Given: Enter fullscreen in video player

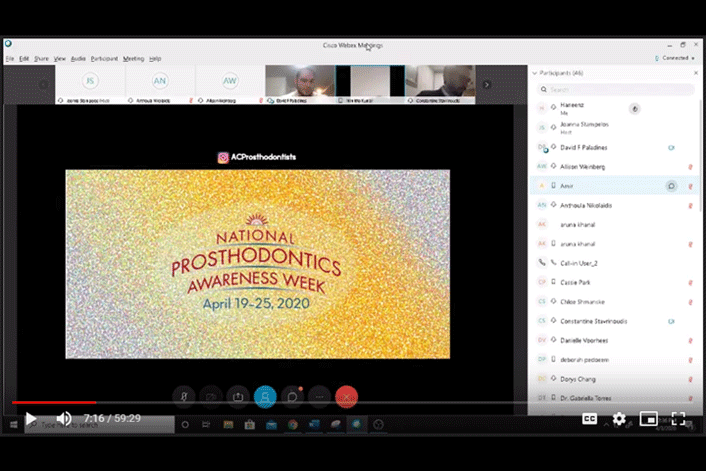Looking at the screenshot, I should [678, 419].
